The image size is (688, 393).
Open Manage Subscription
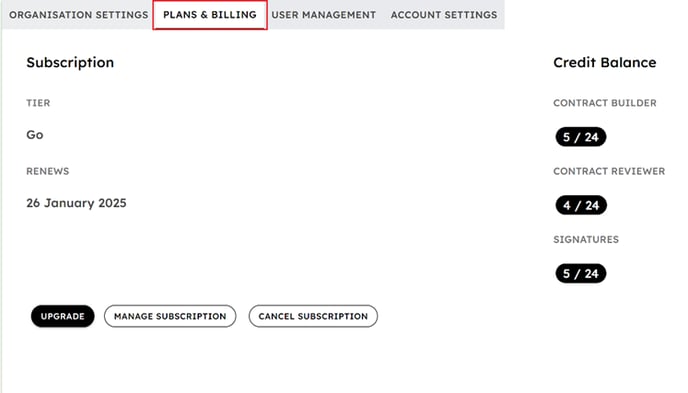point(170,316)
